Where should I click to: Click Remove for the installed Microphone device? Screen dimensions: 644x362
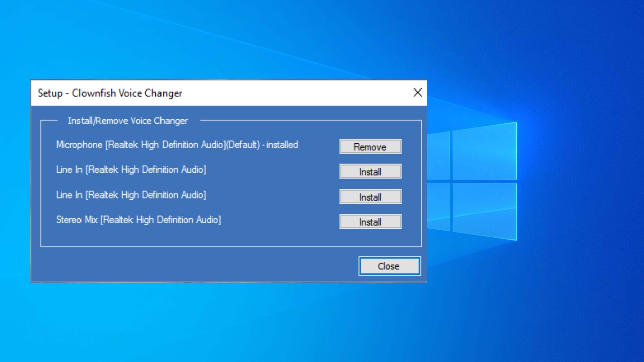click(x=370, y=147)
